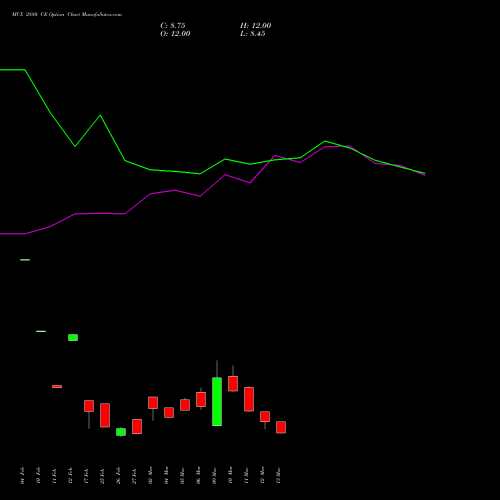Click the 26 Feb date label

tap(118, 476)
